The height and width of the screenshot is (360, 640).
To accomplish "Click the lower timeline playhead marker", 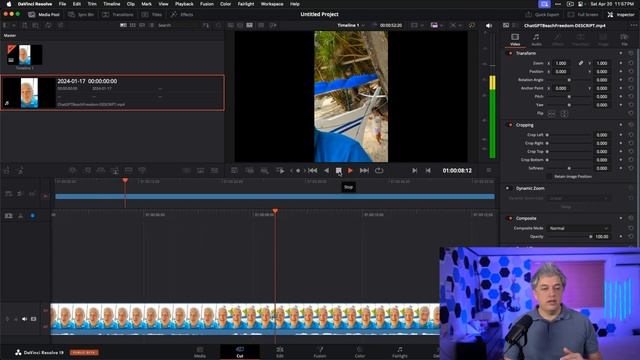I will tap(275, 211).
